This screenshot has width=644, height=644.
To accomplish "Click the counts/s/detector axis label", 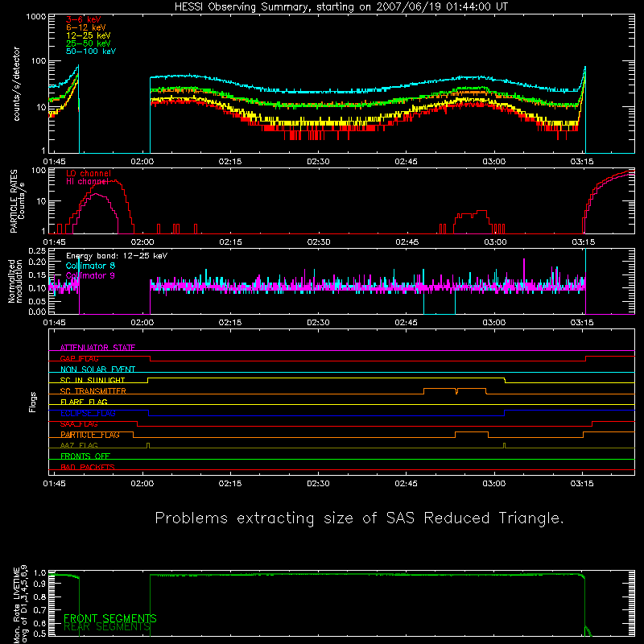I will 16,84.
